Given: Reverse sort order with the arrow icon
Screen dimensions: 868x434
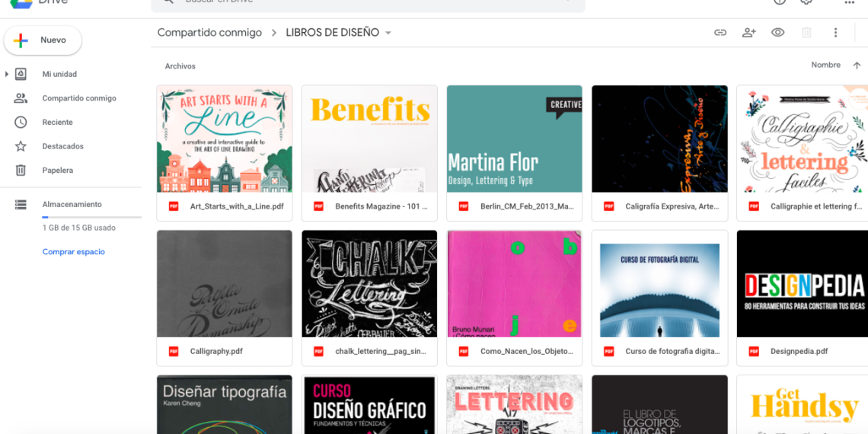Looking at the screenshot, I should (857, 65).
